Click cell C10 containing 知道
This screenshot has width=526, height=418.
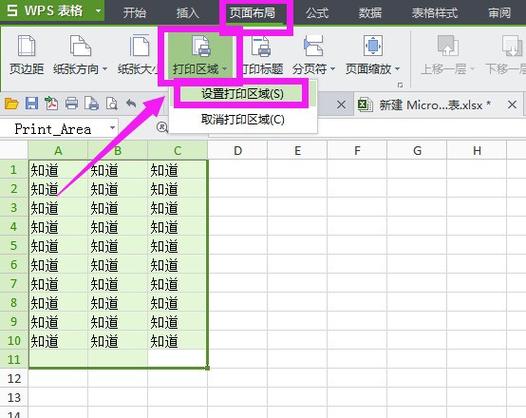(x=177, y=341)
